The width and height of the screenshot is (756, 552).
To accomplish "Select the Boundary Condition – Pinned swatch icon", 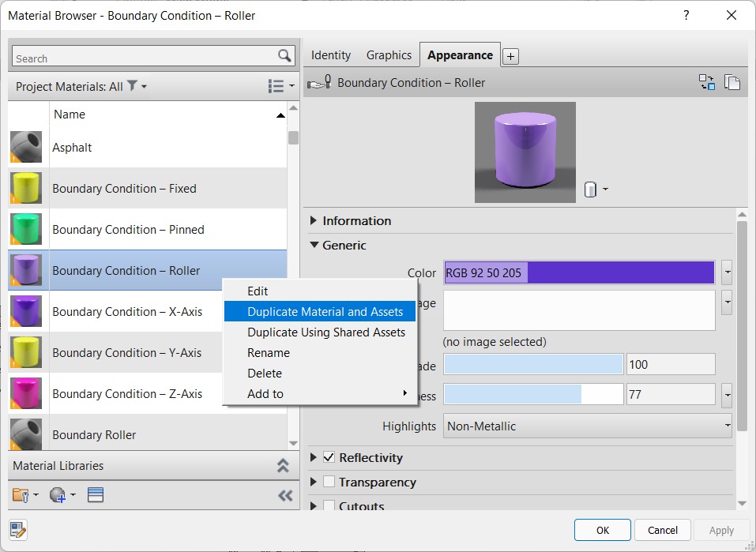I will [x=26, y=229].
